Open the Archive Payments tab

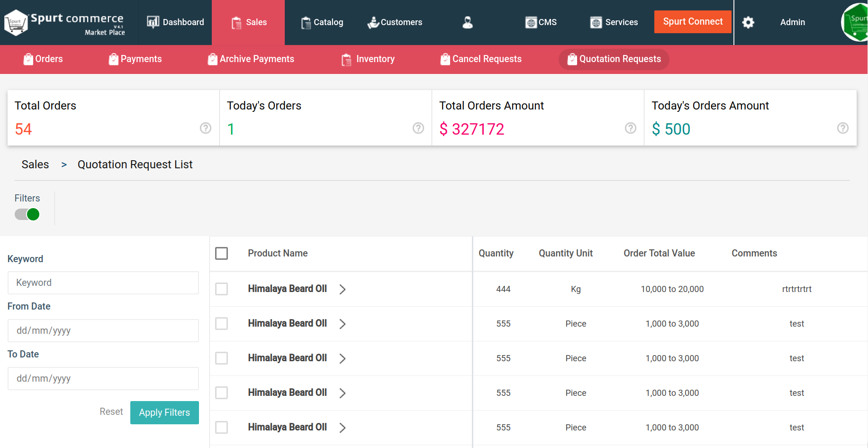251,59
